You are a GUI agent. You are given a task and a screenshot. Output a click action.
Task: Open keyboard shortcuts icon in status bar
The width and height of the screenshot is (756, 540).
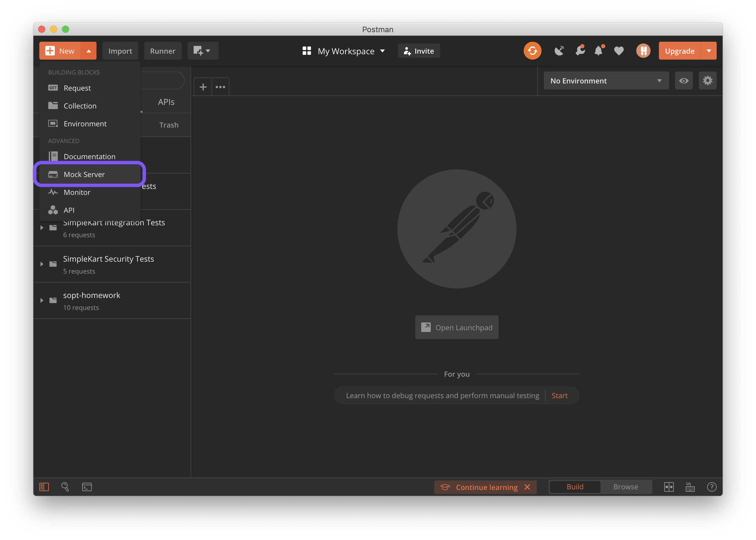690,487
